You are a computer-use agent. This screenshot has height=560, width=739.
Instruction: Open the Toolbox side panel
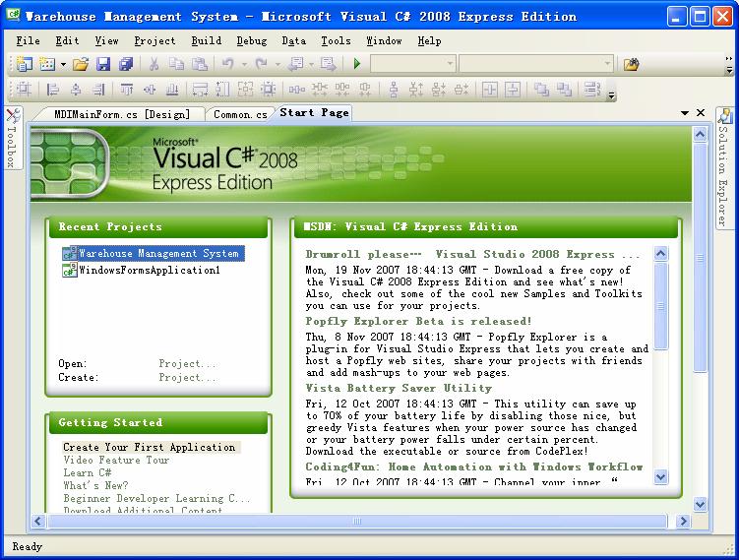(x=11, y=140)
